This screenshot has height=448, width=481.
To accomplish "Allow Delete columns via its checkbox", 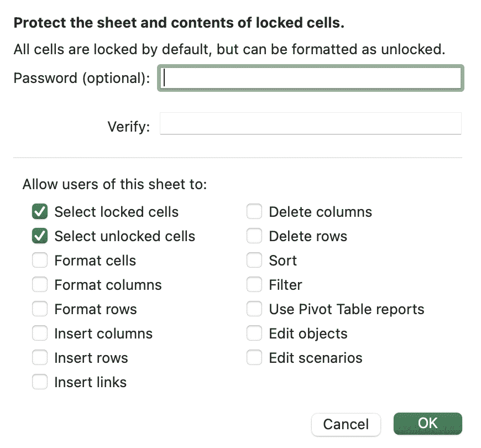I will coord(254,212).
